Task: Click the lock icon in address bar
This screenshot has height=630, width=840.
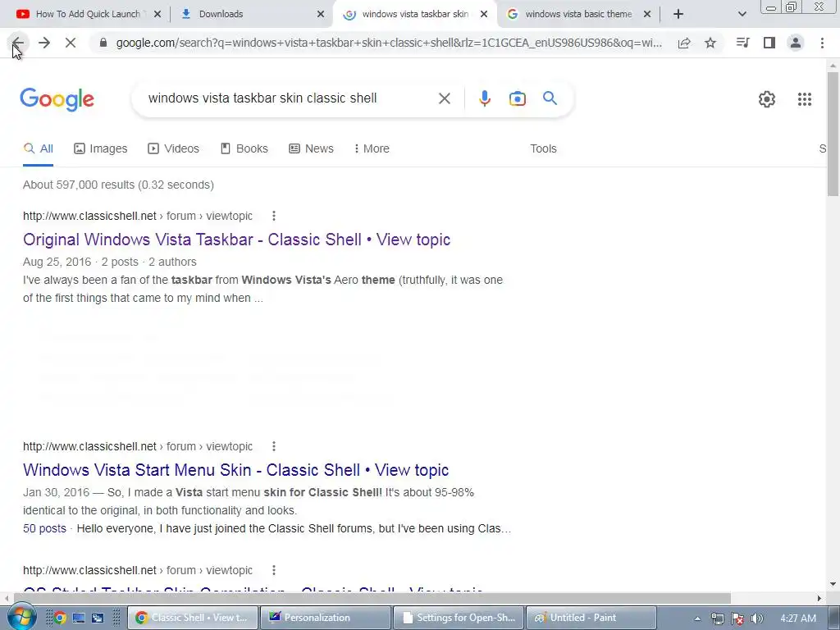Action: [103, 43]
